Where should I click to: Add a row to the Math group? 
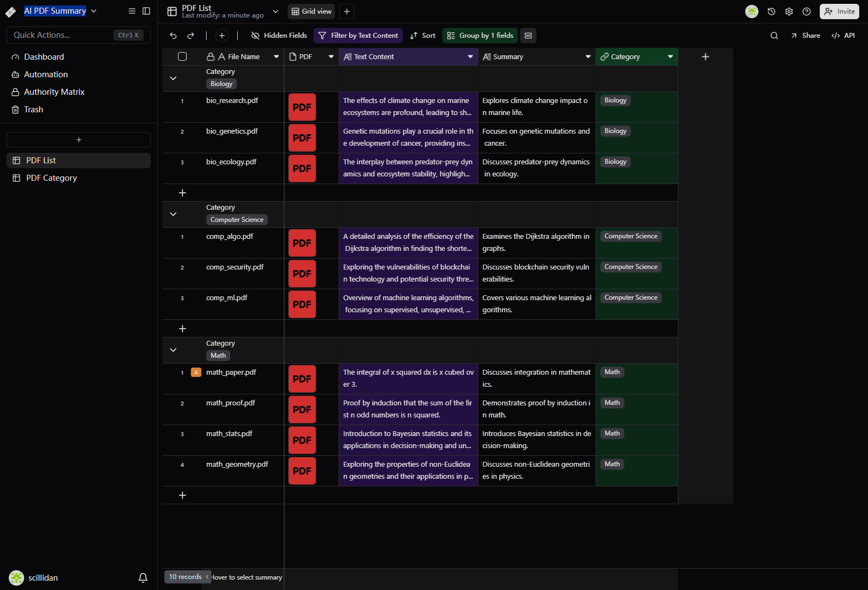(182, 495)
